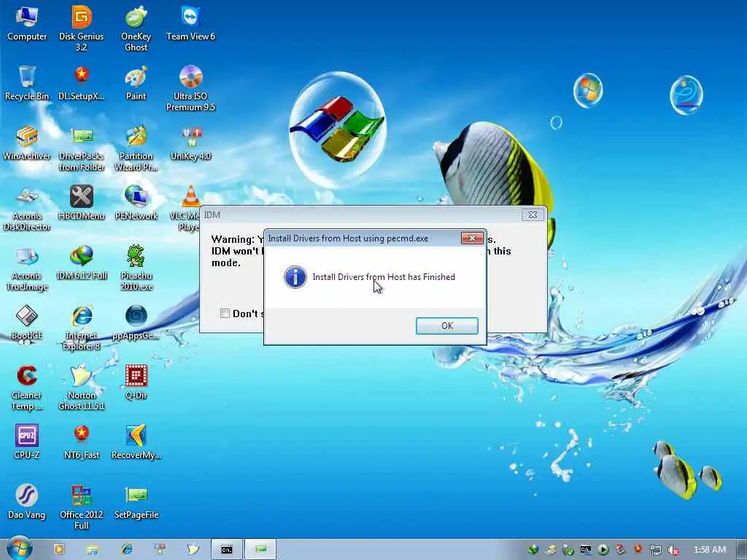
Task: Click the green play tray icon
Action: (603, 550)
